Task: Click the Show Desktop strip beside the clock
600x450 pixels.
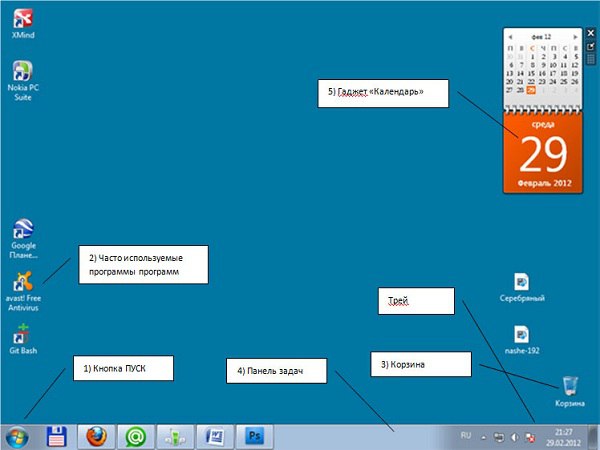Action: click(x=592, y=437)
